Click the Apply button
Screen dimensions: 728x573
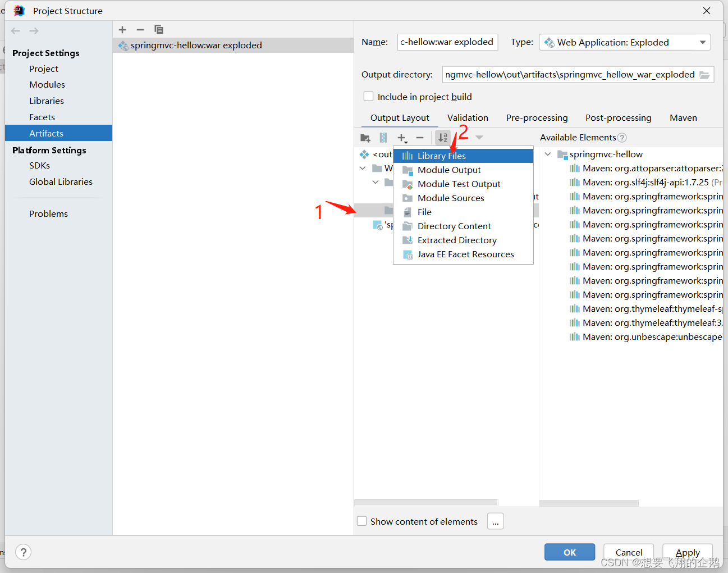(x=688, y=552)
